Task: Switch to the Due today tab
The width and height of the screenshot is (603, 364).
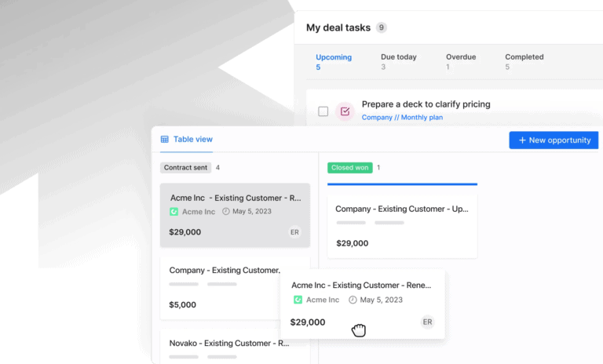Action: click(398, 61)
